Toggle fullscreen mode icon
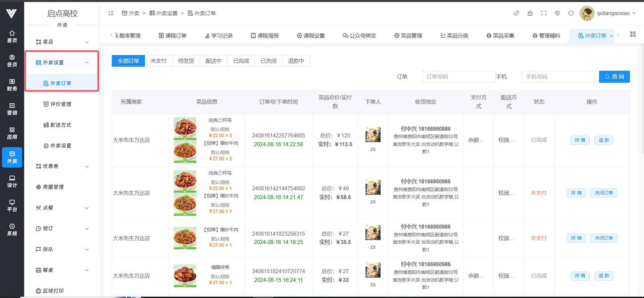 click(544, 13)
